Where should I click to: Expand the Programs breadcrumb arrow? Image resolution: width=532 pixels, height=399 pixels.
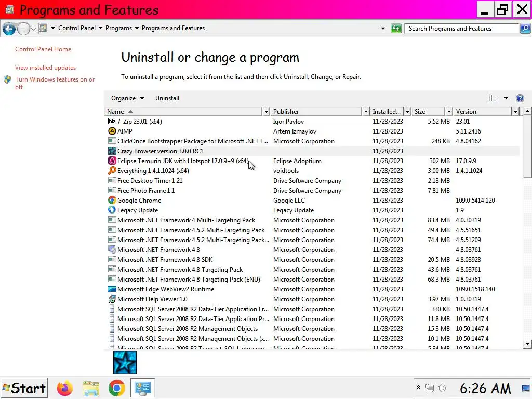click(x=137, y=28)
